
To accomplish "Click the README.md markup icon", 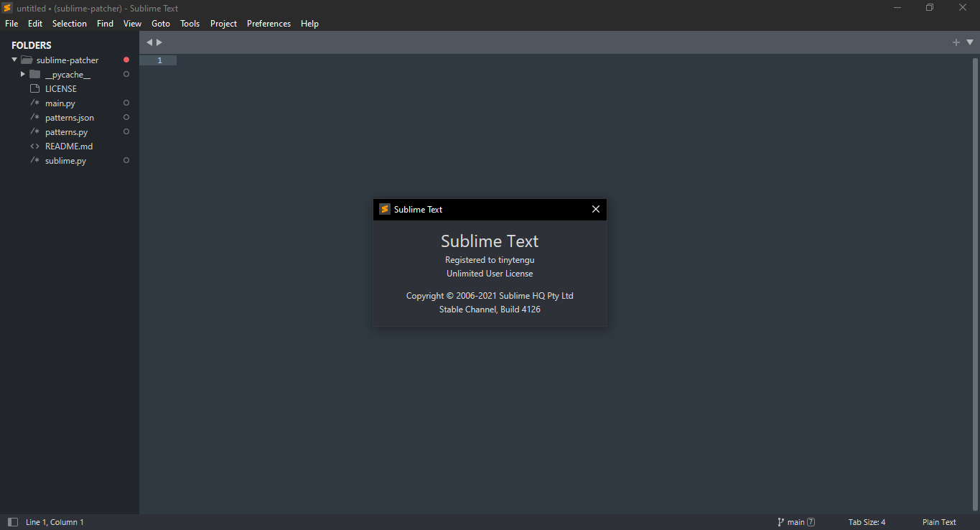I will (34, 147).
